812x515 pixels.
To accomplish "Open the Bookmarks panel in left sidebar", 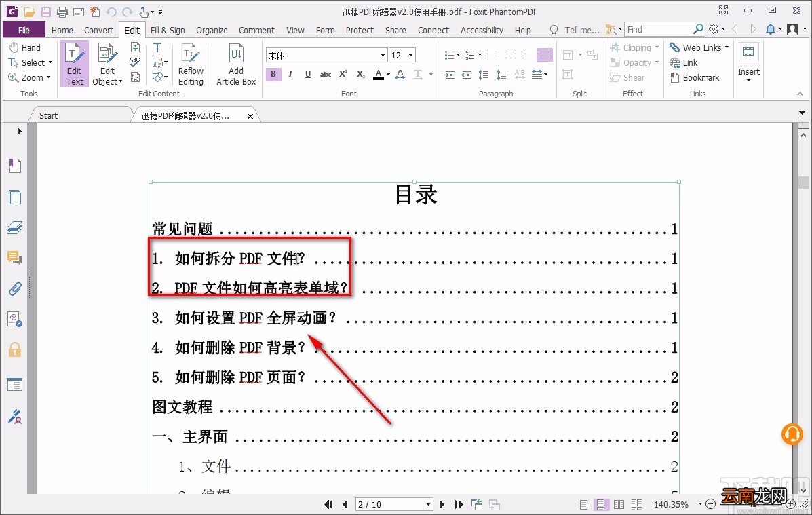I will pyautogui.click(x=15, y=166).
